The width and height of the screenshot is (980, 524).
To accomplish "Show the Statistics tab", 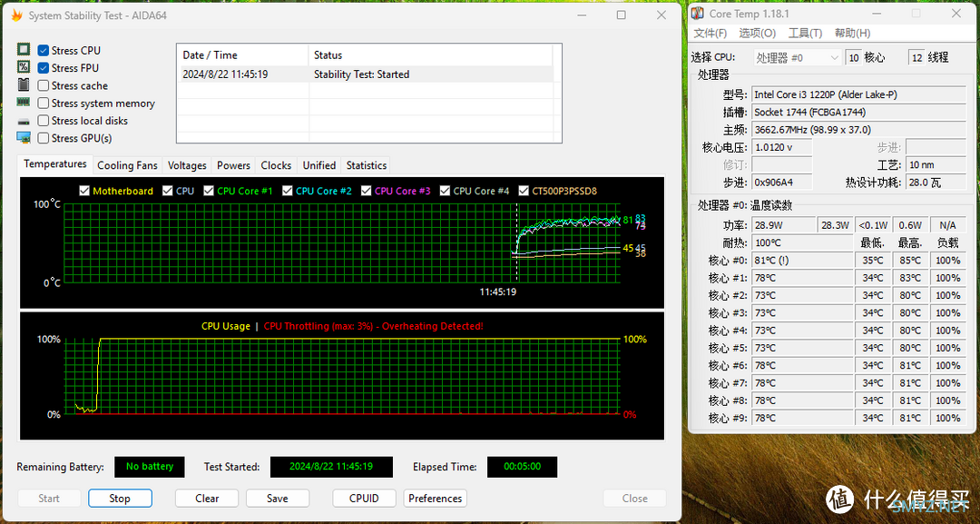I will (x=367, y=165).
